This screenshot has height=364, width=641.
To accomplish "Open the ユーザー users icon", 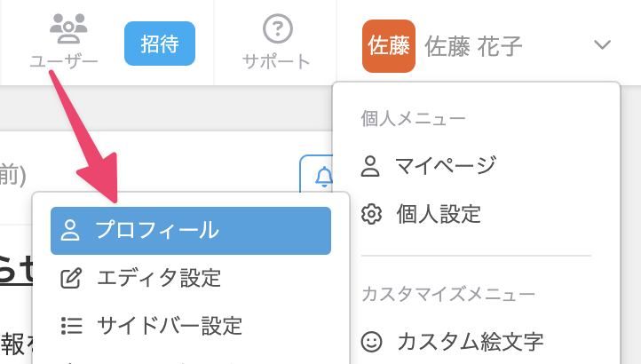I will tap(68, 28).
